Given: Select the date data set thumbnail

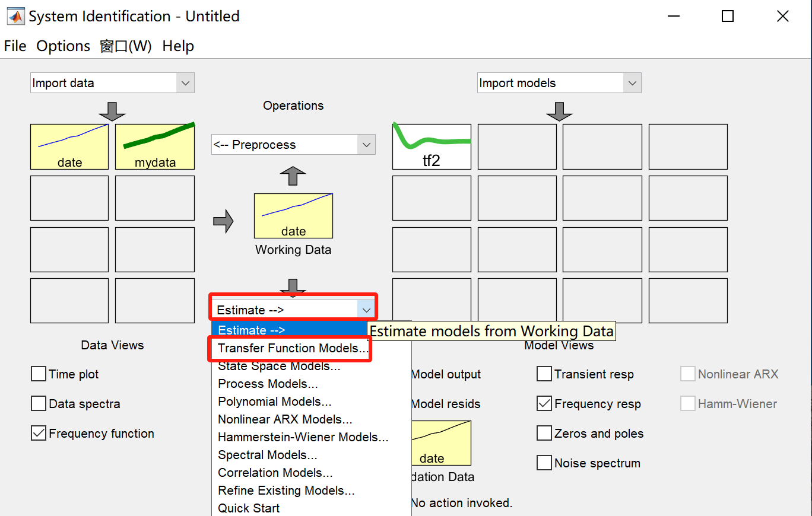Looking at the screenshot, I should click(69, 146).
